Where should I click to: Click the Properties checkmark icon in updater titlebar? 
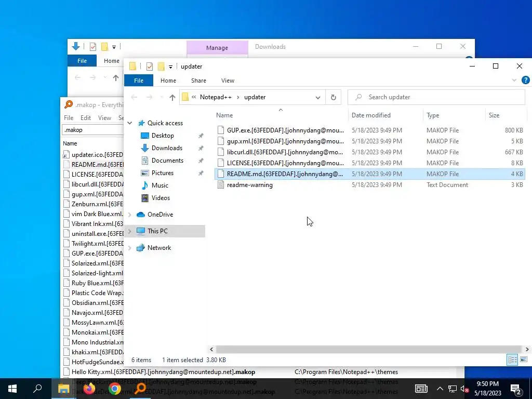149,66
